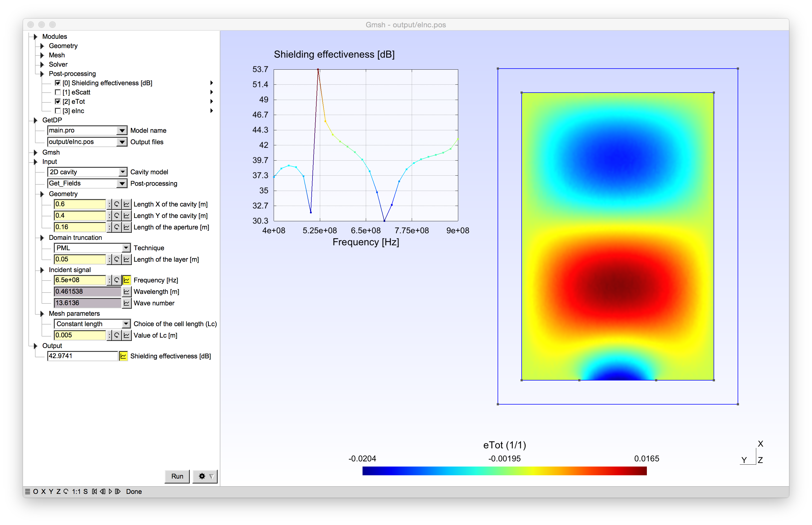Screen dimensions: 812x525
Task: Click graph icon for Length of the aperture
Action: pos(127,227)
